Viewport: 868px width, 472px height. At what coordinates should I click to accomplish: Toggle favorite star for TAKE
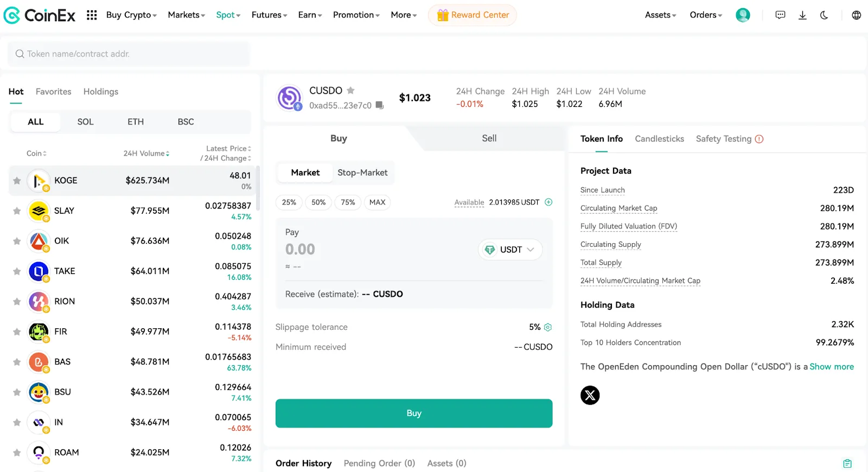point(17,271)
